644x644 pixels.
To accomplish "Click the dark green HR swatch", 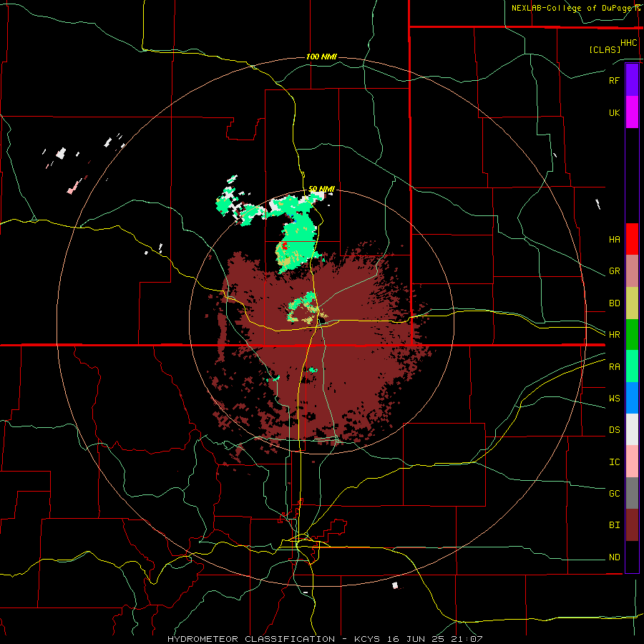I will click(632, 335).
